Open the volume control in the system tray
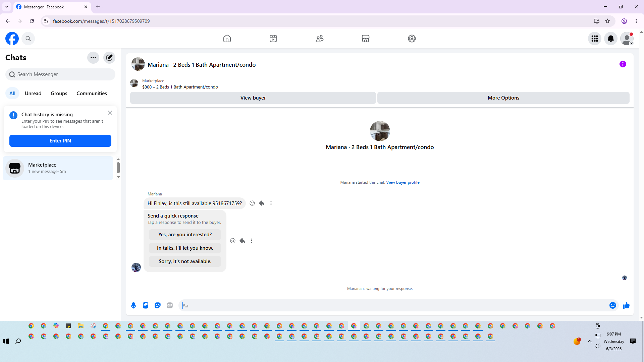Screen dimensions: 644x362 [x=597, y=346]
